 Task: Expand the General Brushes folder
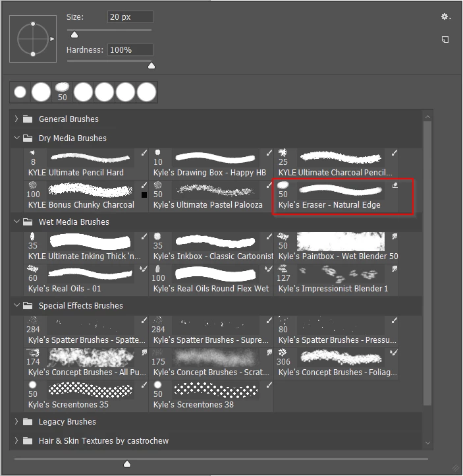tap(16, 119)
